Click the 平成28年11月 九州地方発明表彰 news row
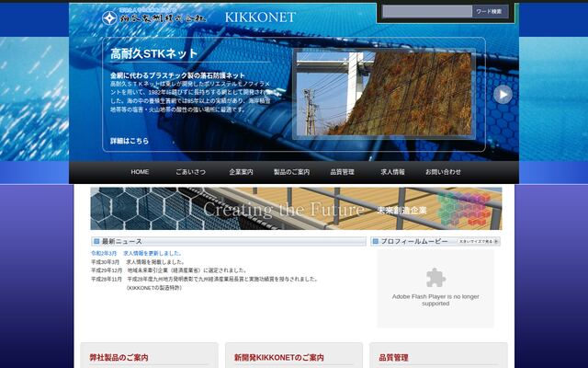 [x=205, y=280]
